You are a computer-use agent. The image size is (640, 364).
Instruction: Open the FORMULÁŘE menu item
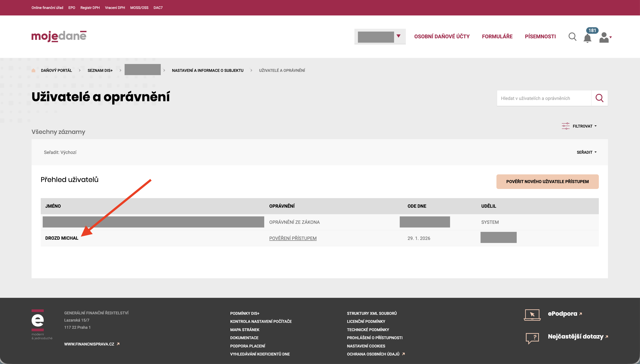click(497, 37)
